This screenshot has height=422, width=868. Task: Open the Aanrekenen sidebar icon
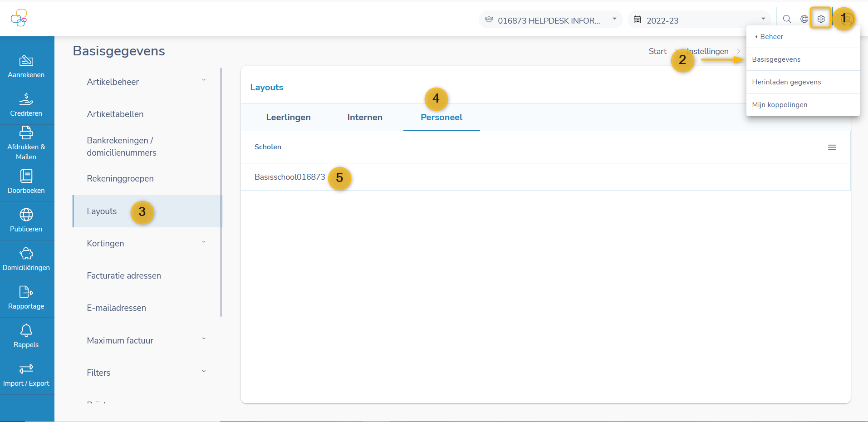pos(26,61)
